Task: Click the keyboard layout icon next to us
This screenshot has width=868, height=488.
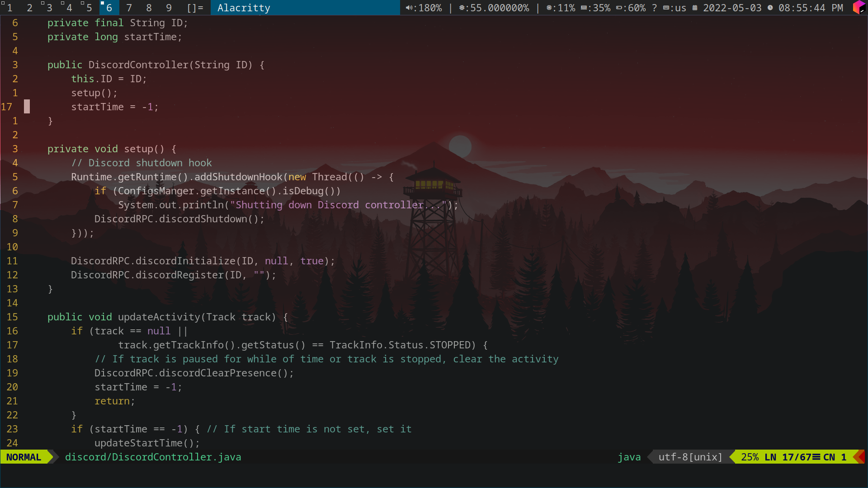Action: (666, 8)
